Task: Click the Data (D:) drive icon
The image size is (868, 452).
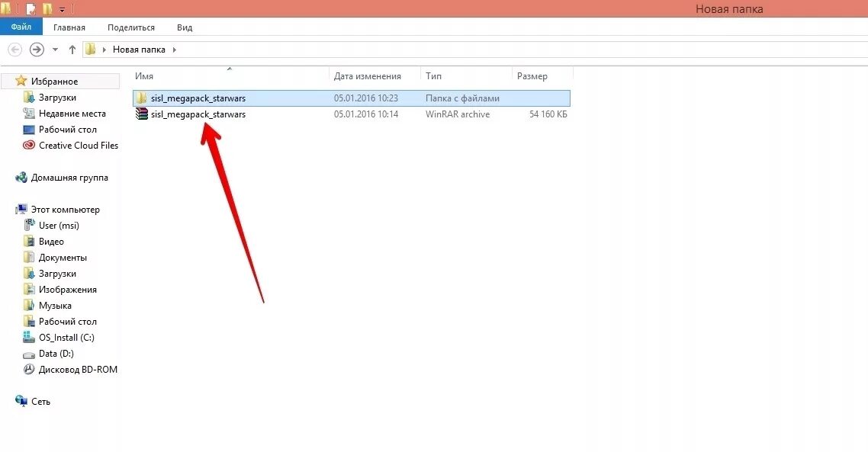Action: point(29,354)
